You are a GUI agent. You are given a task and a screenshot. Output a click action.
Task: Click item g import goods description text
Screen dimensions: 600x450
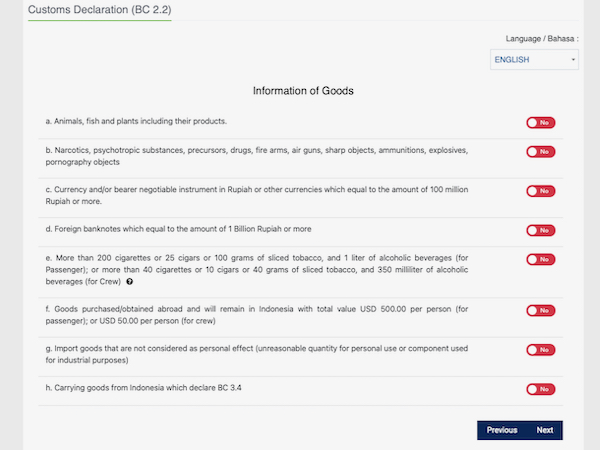[x=257, y=354]
